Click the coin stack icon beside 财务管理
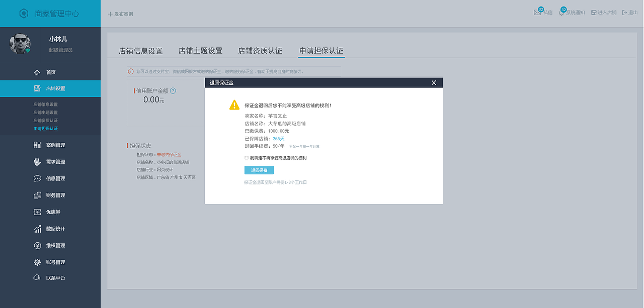Screen dimensions: 644x308 [x=37, y=195]
